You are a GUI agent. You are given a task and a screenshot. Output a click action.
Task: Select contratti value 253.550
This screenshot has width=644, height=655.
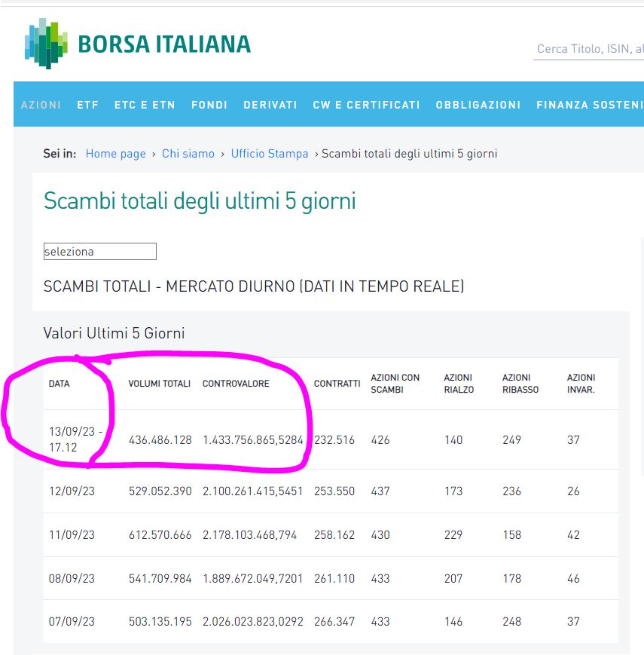pos(334,491)
